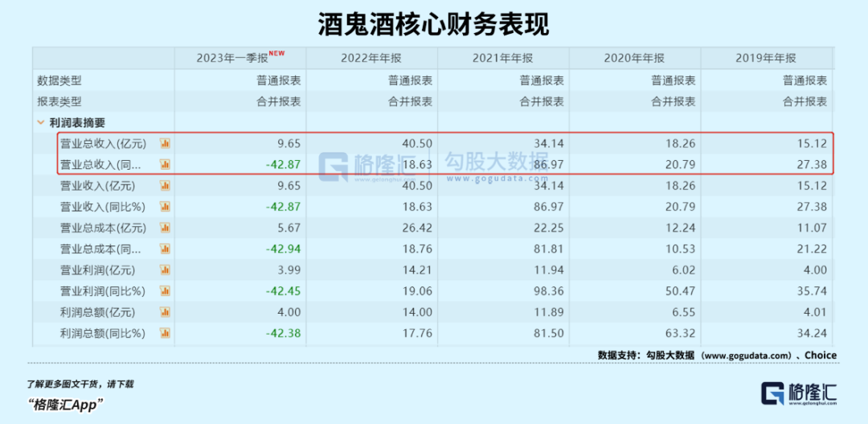Screen dimensions: 868x424
Task: Click the 数据类型 row label
Action: coord(59,80)
